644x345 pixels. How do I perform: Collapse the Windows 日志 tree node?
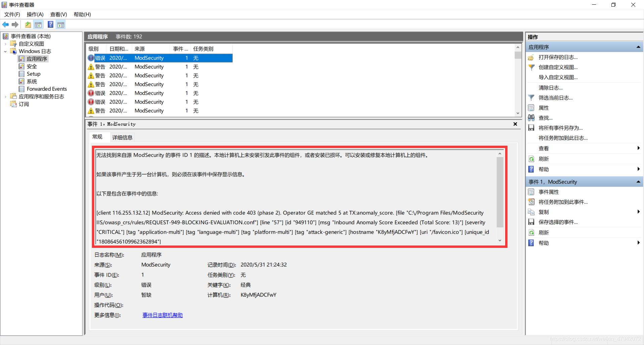[x=5, y=51]
